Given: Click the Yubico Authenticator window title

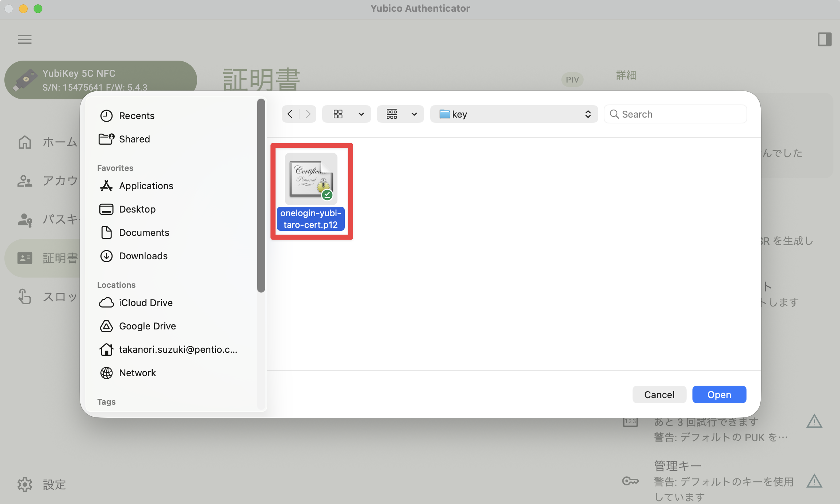Looking at the screenshot, I should 420,8.
